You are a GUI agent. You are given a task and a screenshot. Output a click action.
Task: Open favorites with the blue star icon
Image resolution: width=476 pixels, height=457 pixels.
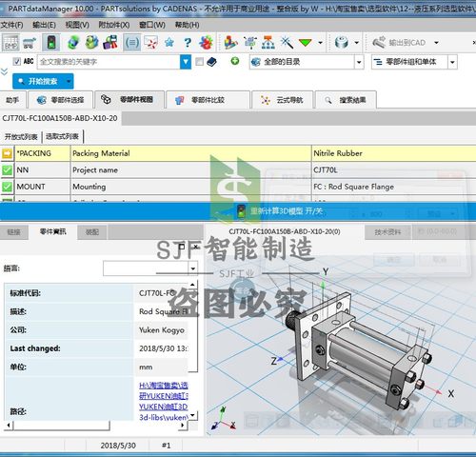point(169,43)
